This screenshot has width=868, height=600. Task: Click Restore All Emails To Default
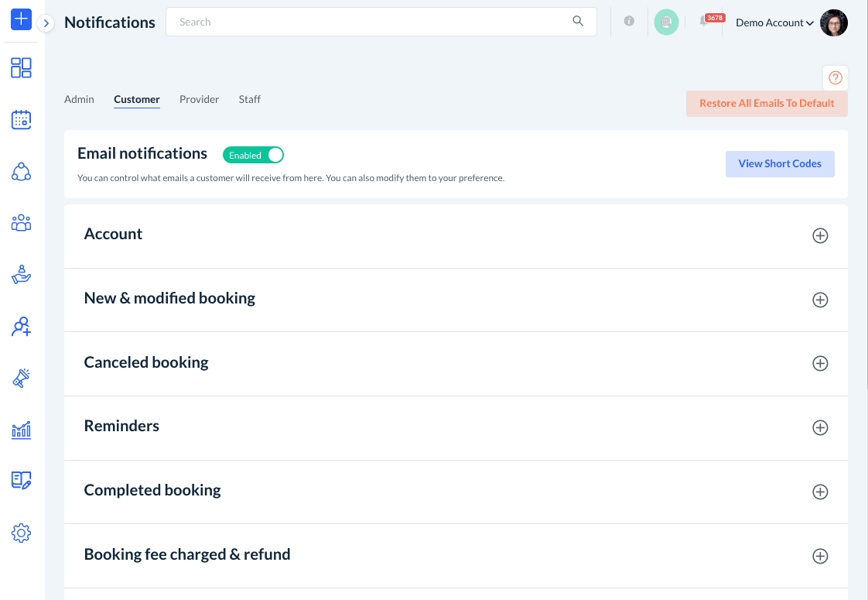pos(767,104)
